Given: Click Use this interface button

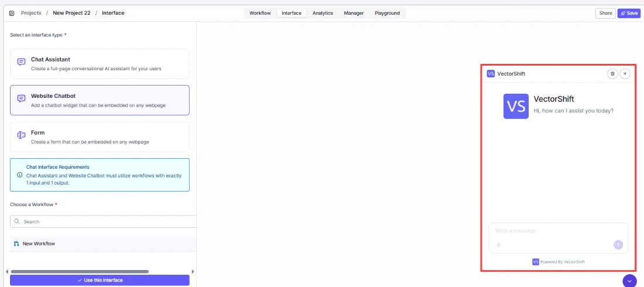Looking at the screenshot, I should click(100, 280).
